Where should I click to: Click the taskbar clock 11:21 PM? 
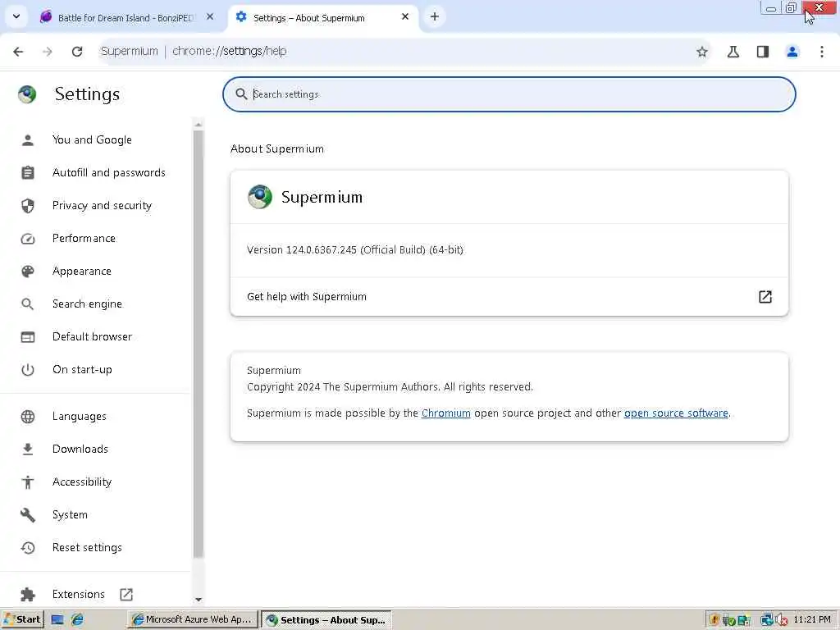812,620
